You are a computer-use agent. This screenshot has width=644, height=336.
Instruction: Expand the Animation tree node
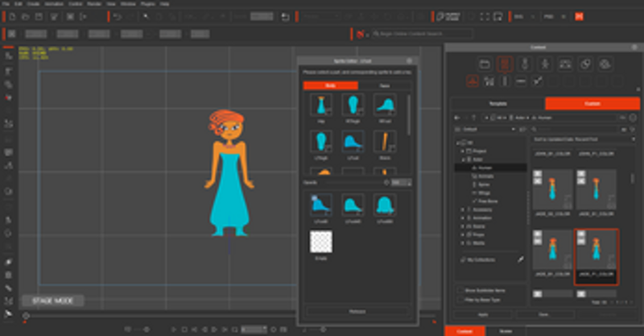tap(462, 218)
